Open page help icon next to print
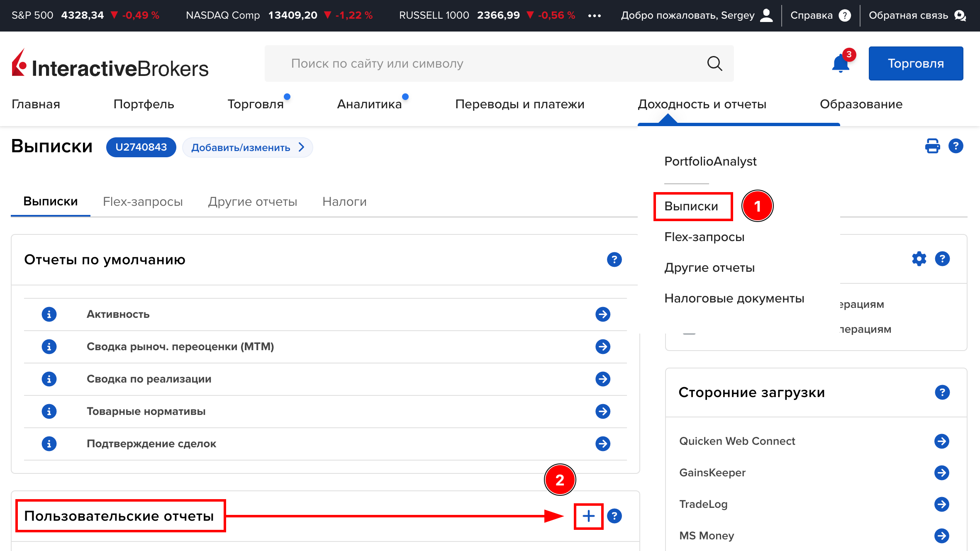Image resolution: width=980 pixels, height=551 pixels. coord(956,146)
